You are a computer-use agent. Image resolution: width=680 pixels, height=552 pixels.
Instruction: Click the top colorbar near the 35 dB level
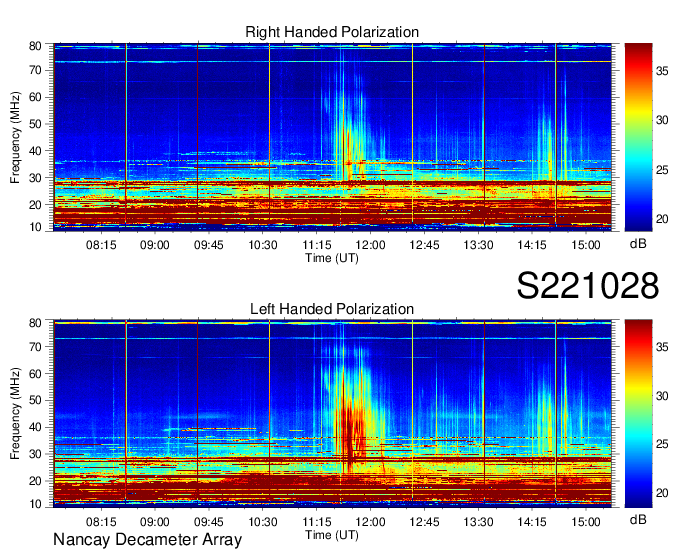[638, 72]
